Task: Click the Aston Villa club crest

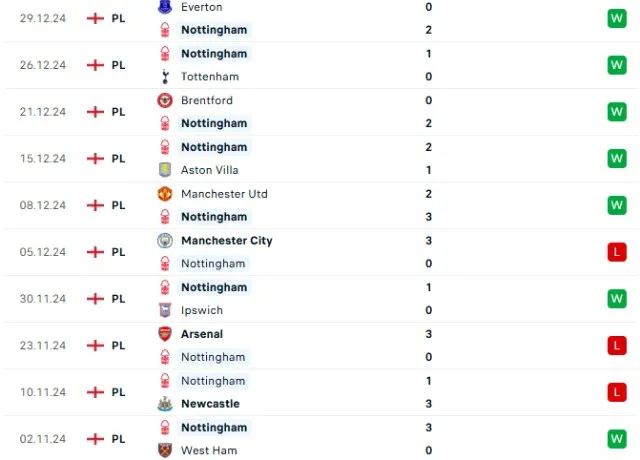Action: (165, 170)
